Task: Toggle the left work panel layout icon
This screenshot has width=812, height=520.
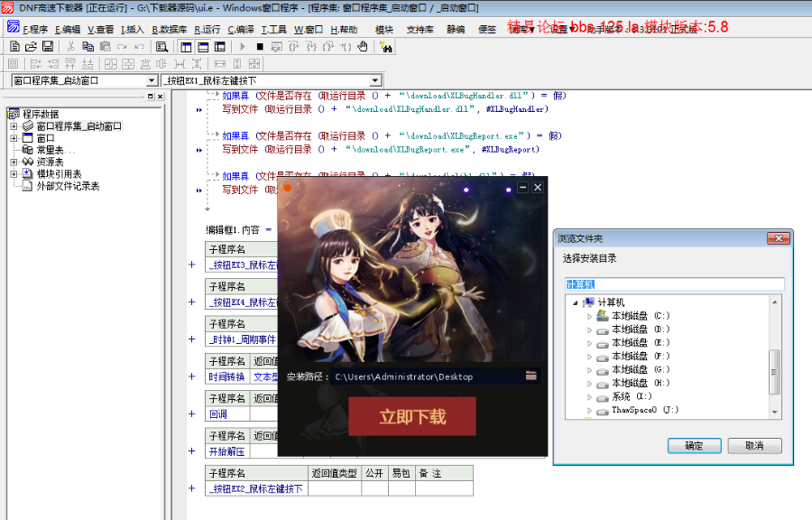Action: pyautogui.click(x=186, y=47)
